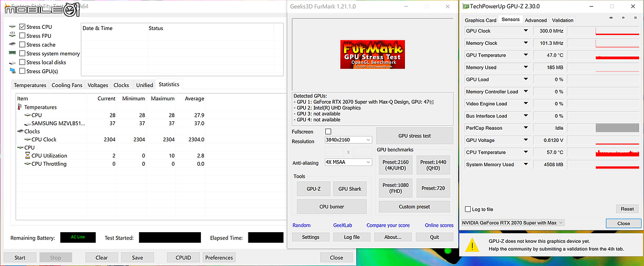Click GPU-Z app icon in title bar
Screen dimensions: 644x266
465,6
